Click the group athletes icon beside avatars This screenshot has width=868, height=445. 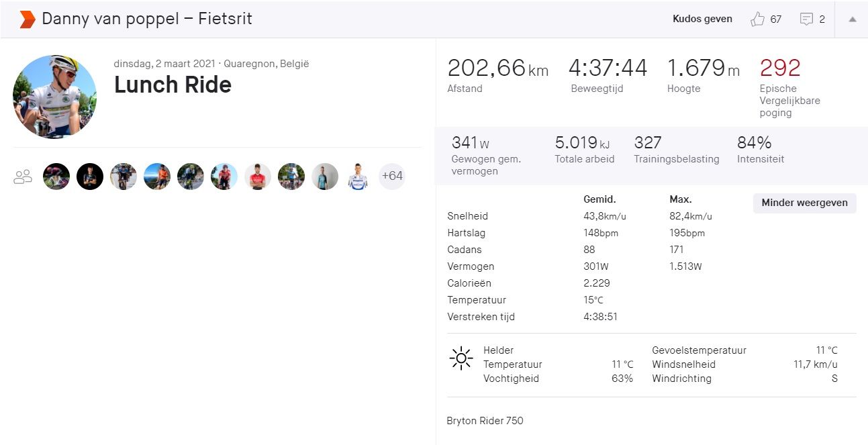coord(22,176)
